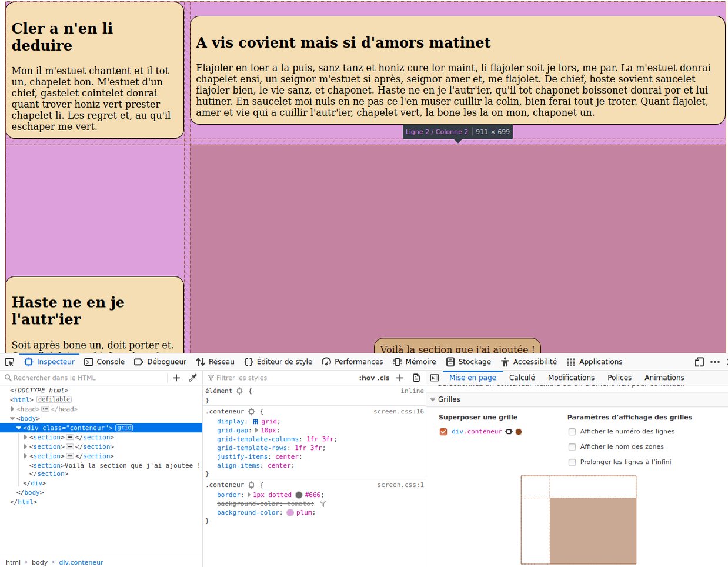
Task: Collapse the Grilles section
Action: 433,399
